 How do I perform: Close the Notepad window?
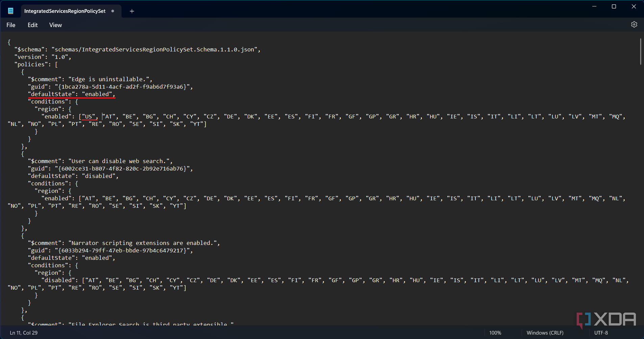[634, 6]
